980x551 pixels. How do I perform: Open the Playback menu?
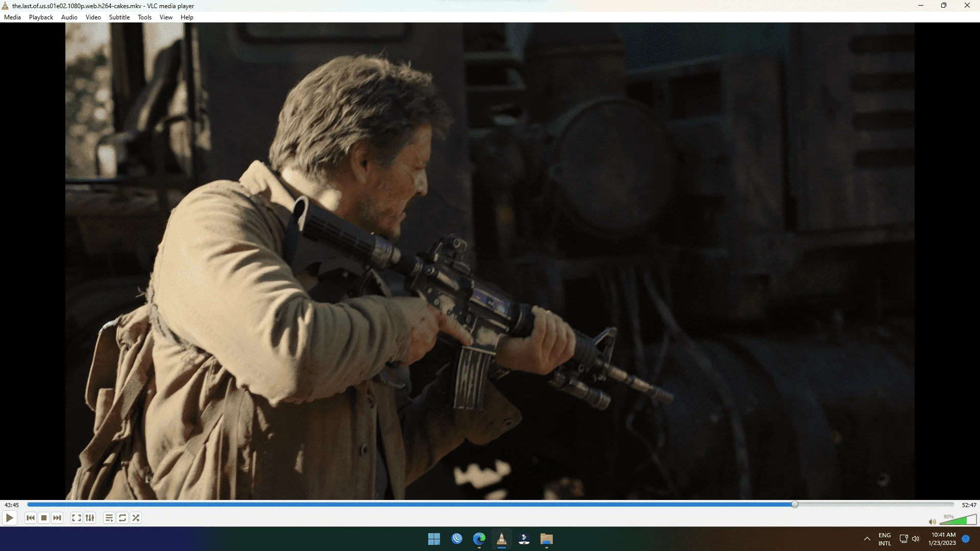click(x=41, y=17)
